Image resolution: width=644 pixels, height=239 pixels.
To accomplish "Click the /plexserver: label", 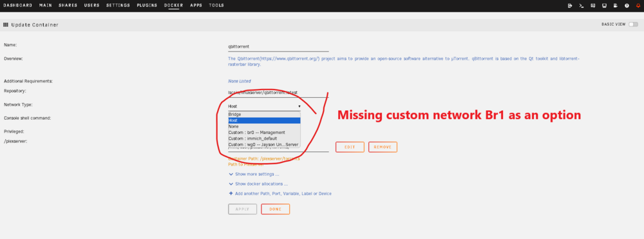I will (15, 141).
